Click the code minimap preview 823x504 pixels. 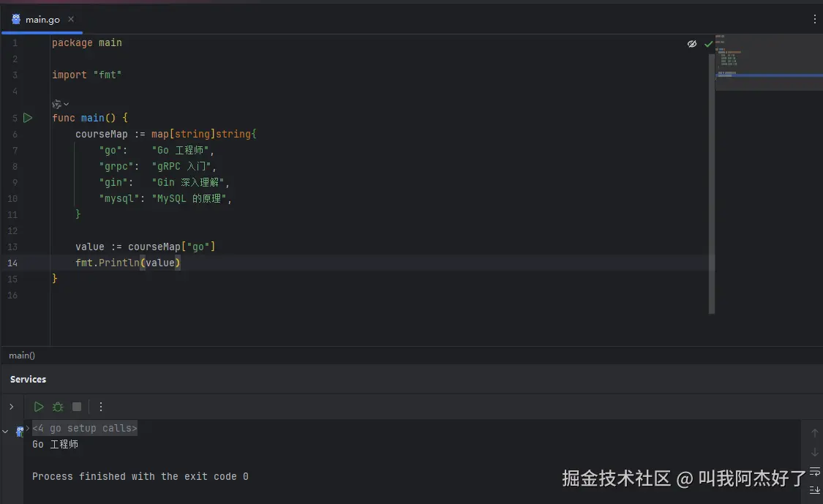pos(769,62)
